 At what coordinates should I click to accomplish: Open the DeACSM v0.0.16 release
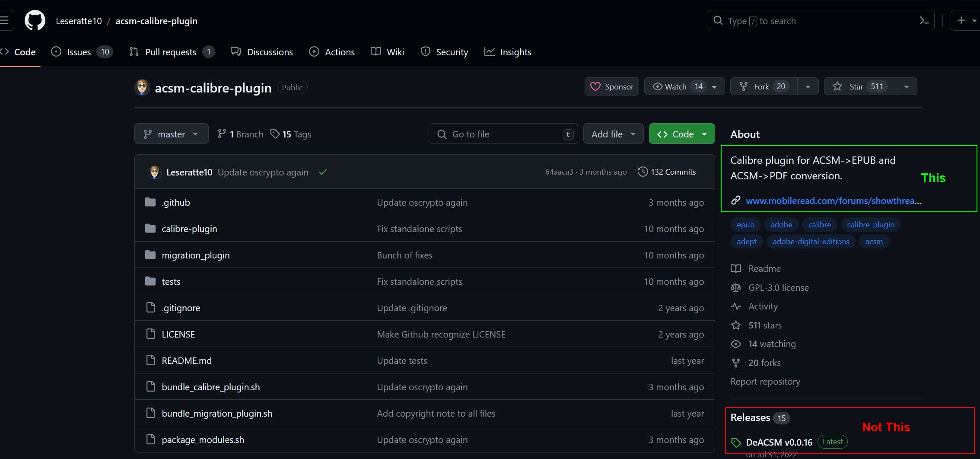779,442
